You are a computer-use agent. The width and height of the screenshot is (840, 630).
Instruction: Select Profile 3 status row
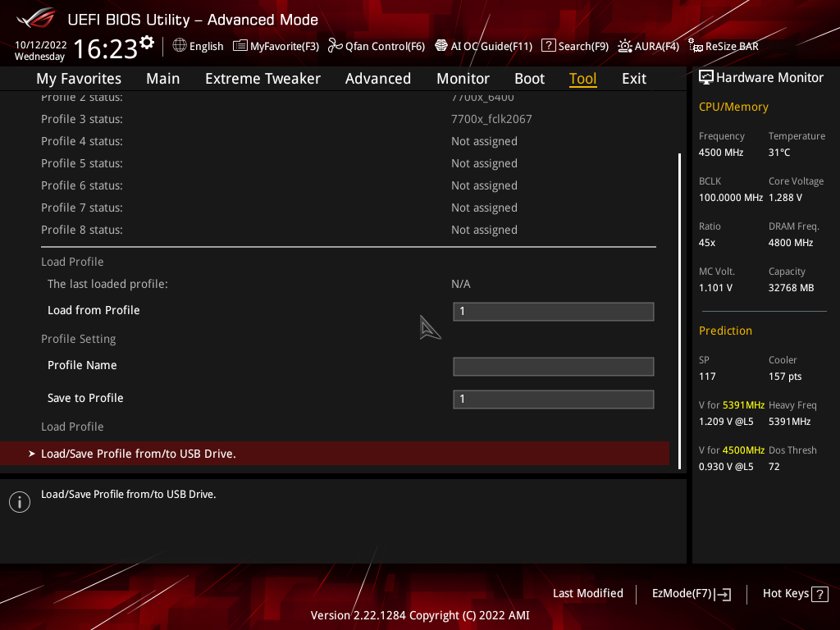point(348,119)
